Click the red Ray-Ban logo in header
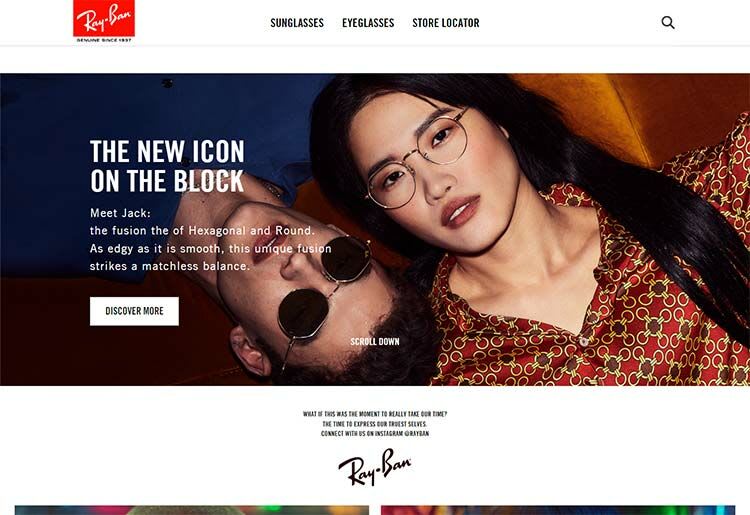 point(104,18)
